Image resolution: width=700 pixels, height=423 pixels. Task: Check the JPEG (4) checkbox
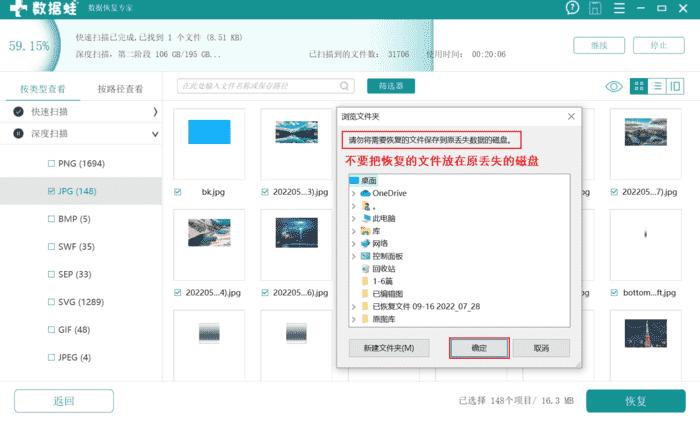click(51, 357)
